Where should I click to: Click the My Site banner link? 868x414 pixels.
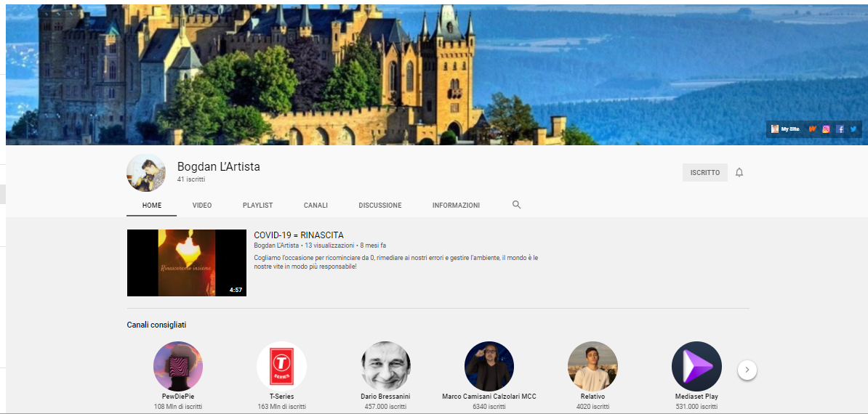point(786,129)
